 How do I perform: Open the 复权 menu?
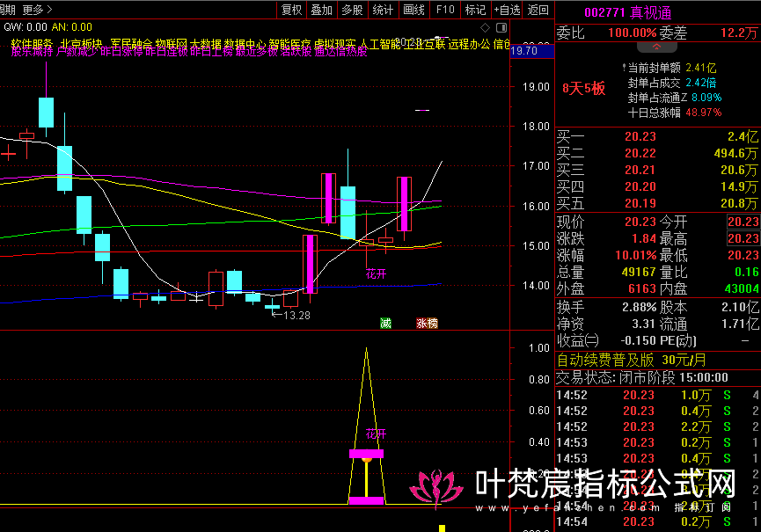click(292, 10)
